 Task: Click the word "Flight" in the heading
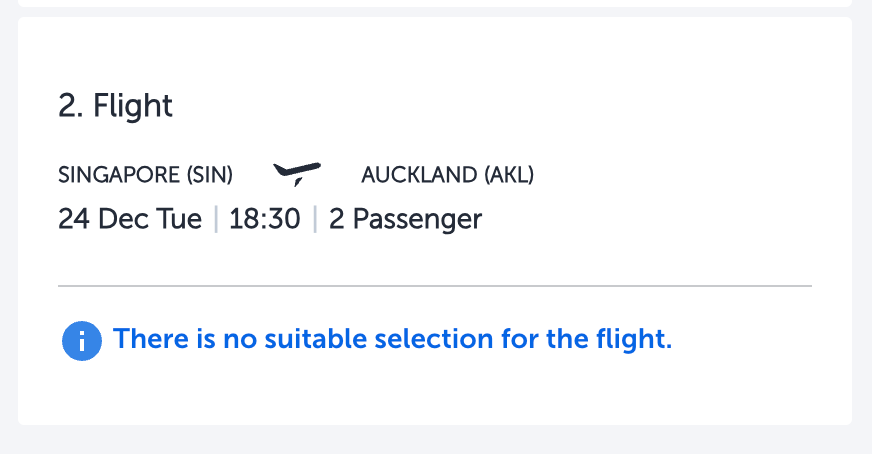(133, 106)
